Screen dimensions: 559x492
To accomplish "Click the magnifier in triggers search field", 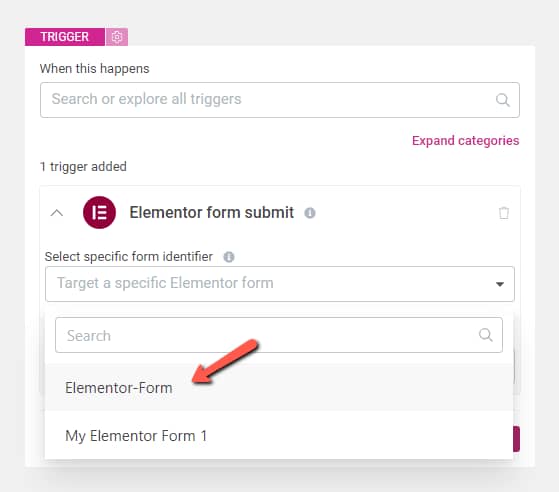I will click(x=502, y=100).
